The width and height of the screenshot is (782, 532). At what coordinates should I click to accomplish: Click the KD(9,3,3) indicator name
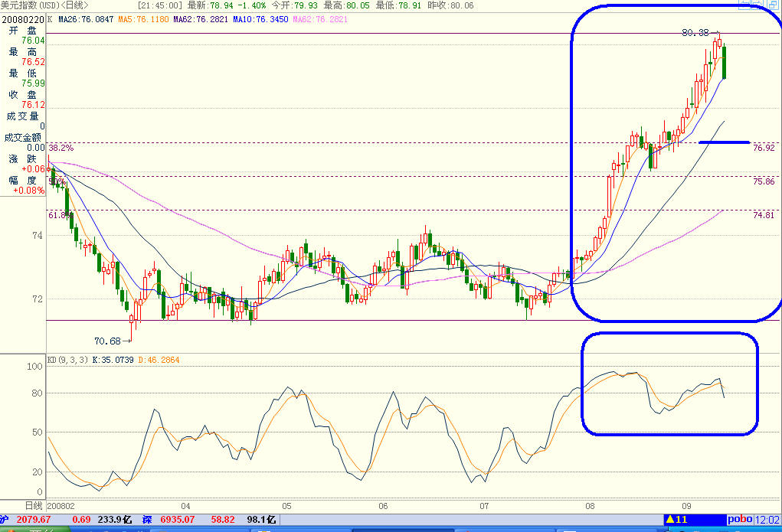[x=68, y=360]
